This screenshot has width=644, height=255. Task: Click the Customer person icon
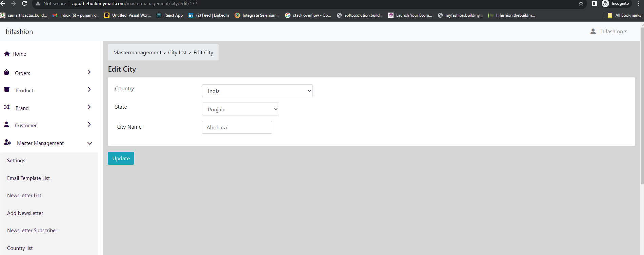[x=6, y=124]
